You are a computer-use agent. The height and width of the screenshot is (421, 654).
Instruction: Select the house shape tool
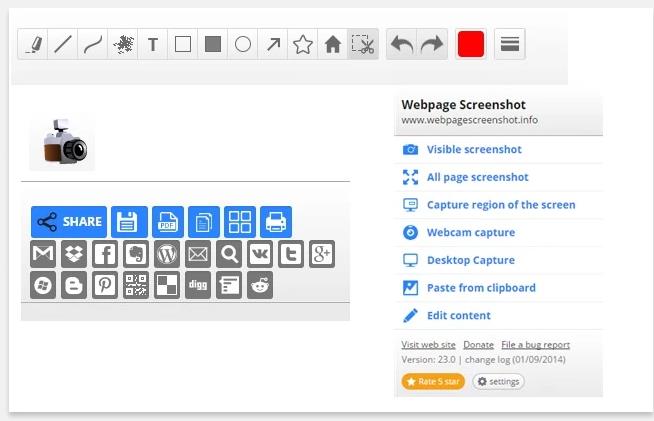click(x=333, y=44)
